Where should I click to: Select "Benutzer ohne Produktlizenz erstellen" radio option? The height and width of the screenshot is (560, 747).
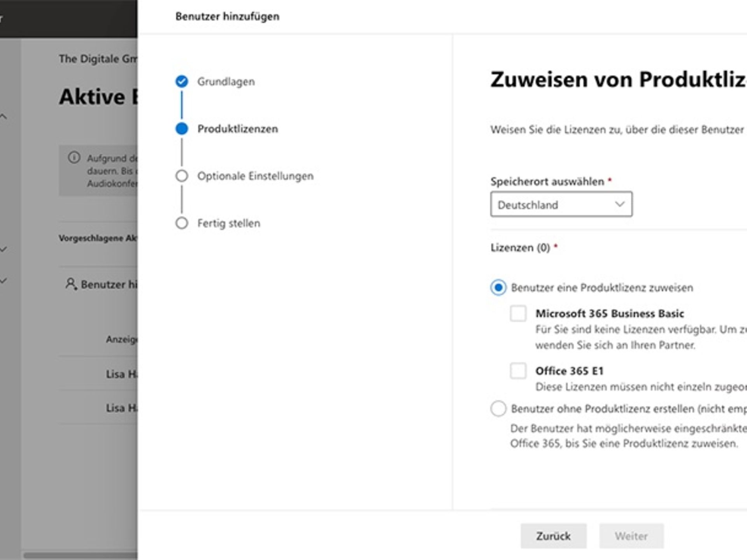(x=498, y=409)
